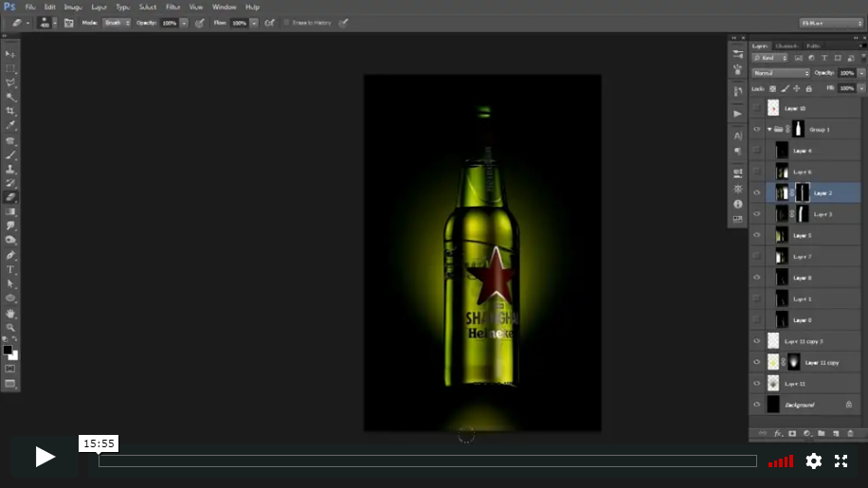
Task: Open Flow dropdown arrow
Action: point(254,24)
